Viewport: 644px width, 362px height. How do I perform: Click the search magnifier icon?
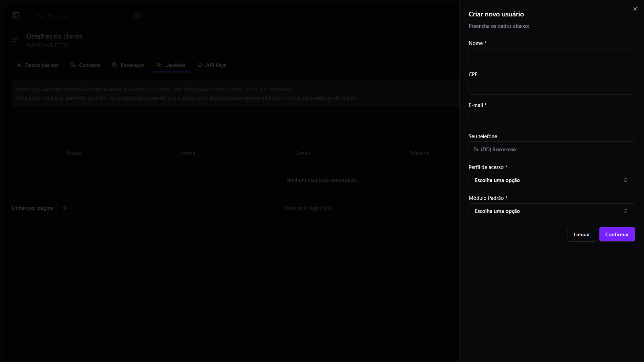pos(41,15)
